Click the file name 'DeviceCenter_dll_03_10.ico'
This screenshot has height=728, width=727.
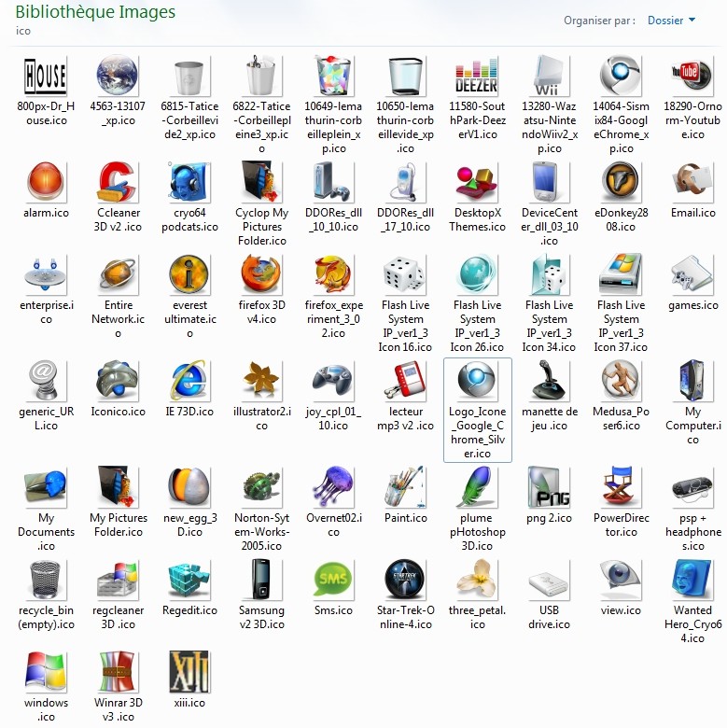(x=549, y=227)
